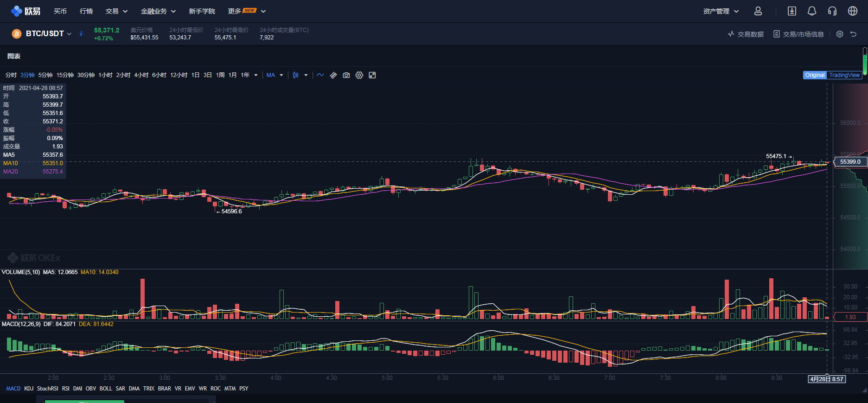Toggle the KDJ indicator
868x403 pixels.
pyautogui.click(x=29, y=389)
